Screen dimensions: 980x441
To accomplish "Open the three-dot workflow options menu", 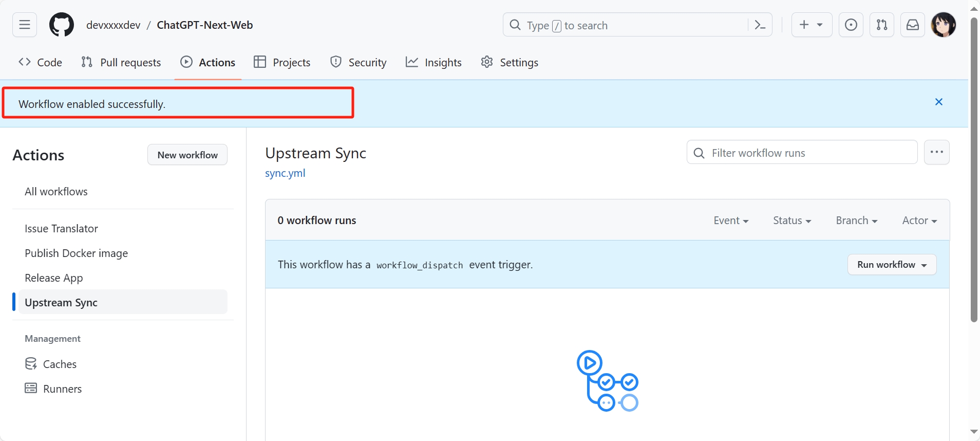I will coord(937,152).
